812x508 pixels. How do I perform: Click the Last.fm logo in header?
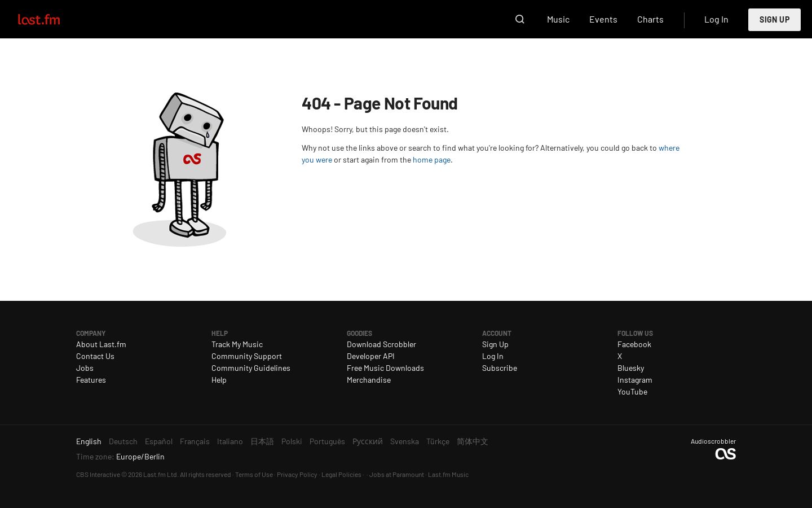point(39,20)
